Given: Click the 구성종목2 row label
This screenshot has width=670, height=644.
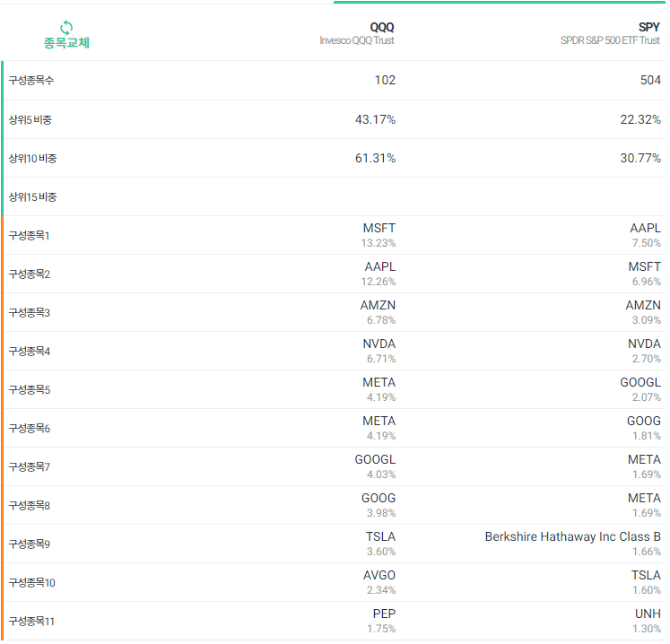Looking at the screenshot, I should 30,274.
